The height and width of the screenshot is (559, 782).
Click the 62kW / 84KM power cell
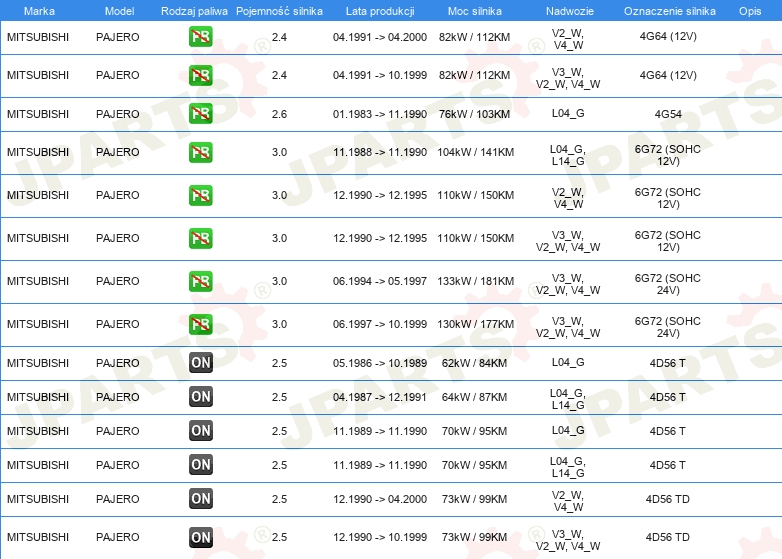point(474,363)
